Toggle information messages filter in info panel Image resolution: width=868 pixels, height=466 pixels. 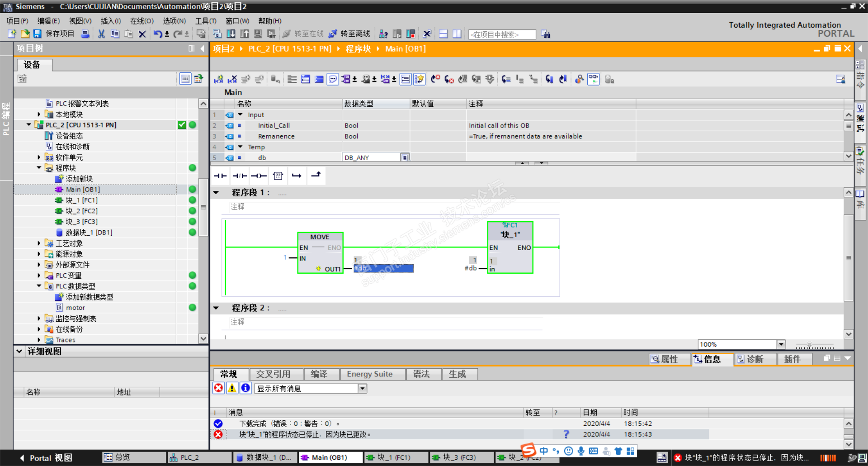click(245, 388)
